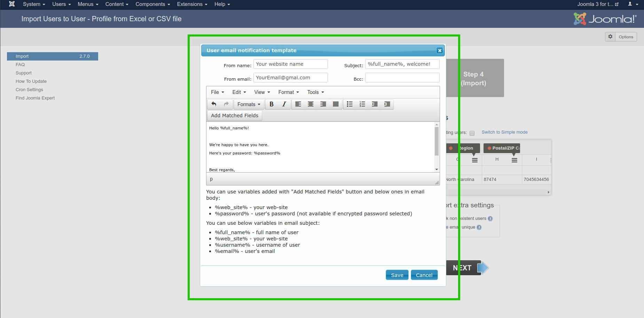Toggle Bold formatting in the editor
Screen dimensions: 644x318
(272, 104)
